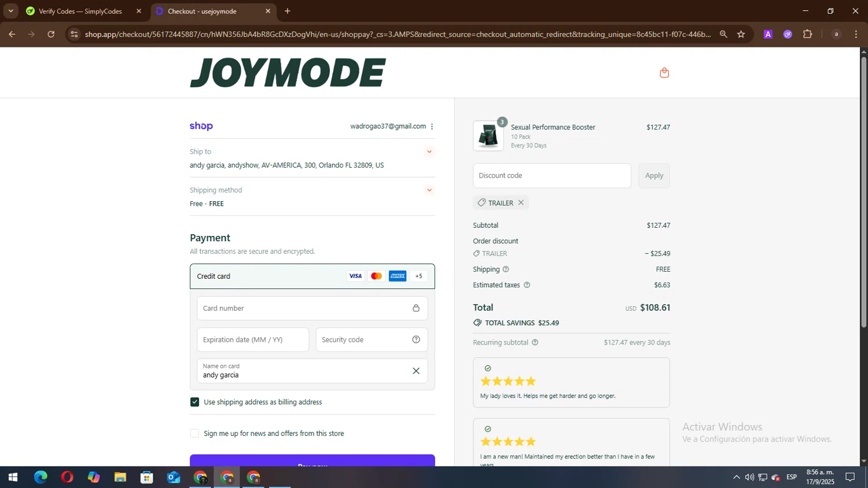Uncheck Use shipping address as billing address
The height and width of the screenshot is (488, 868).
tap(194, 402)
